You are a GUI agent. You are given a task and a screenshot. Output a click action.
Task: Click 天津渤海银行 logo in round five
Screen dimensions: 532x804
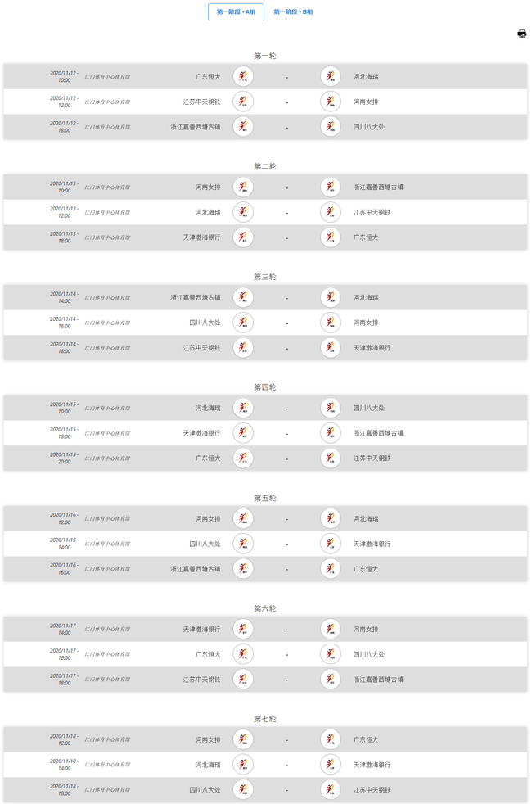click(331, 543)
